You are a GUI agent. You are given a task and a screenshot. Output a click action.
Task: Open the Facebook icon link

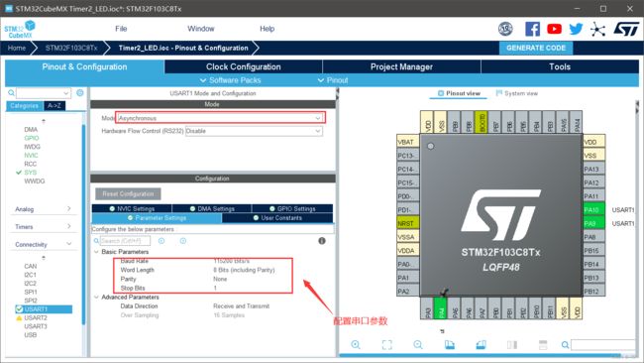(532, 29)
